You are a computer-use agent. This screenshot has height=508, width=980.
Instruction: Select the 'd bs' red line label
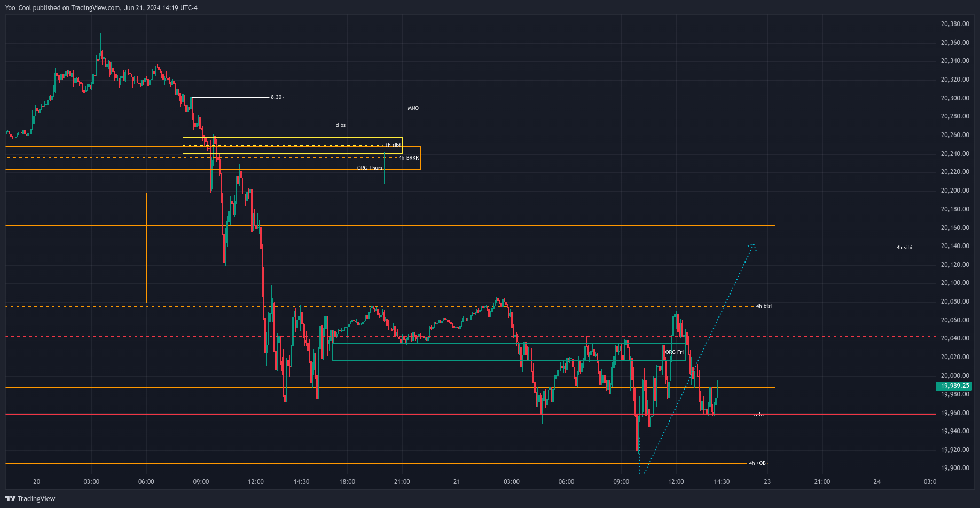(340, 125)
